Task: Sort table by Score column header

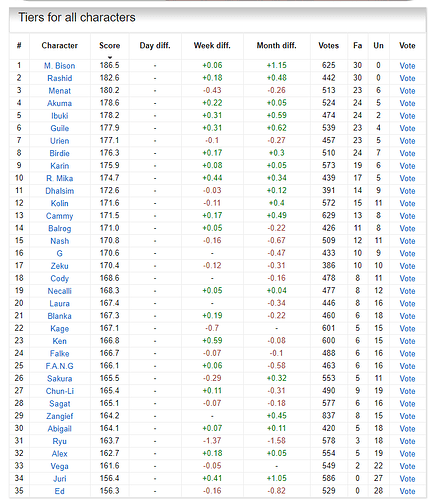Action: click(109, 46)
